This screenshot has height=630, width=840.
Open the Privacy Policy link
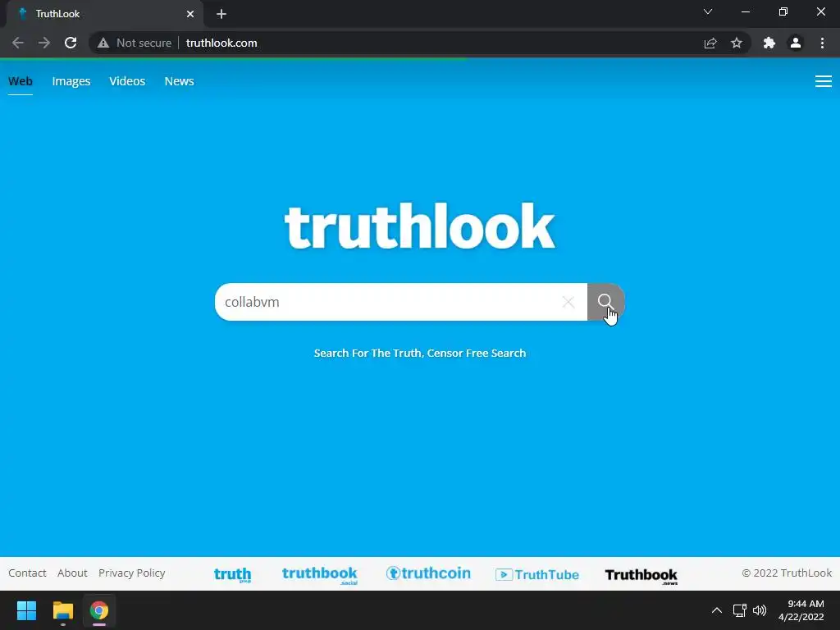click(x=132, y=573)
